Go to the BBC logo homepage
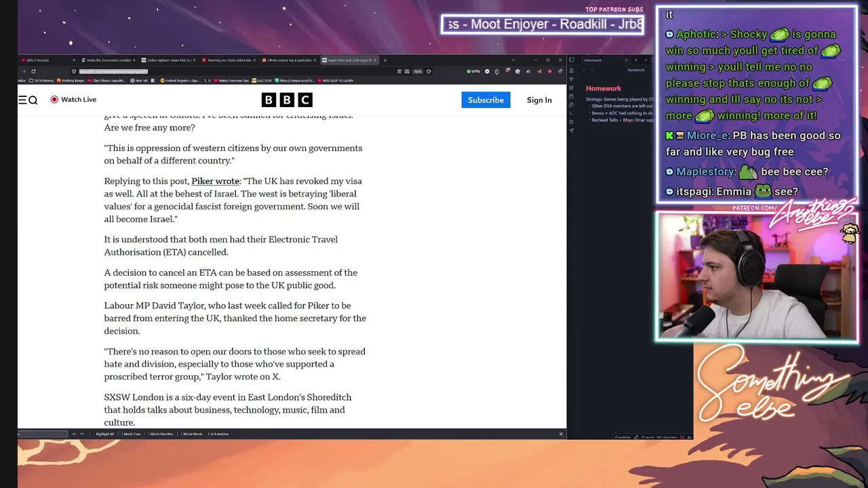Screen dimensions: 868x488 coord(287,100)
